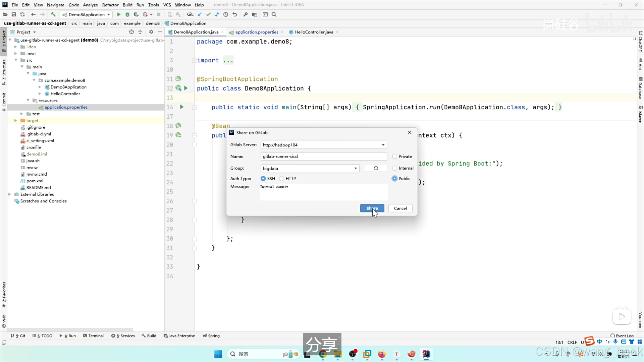This screenshot has width=644, height=362.
Task: Select README.md in project tree
Action: coord(39,187)
